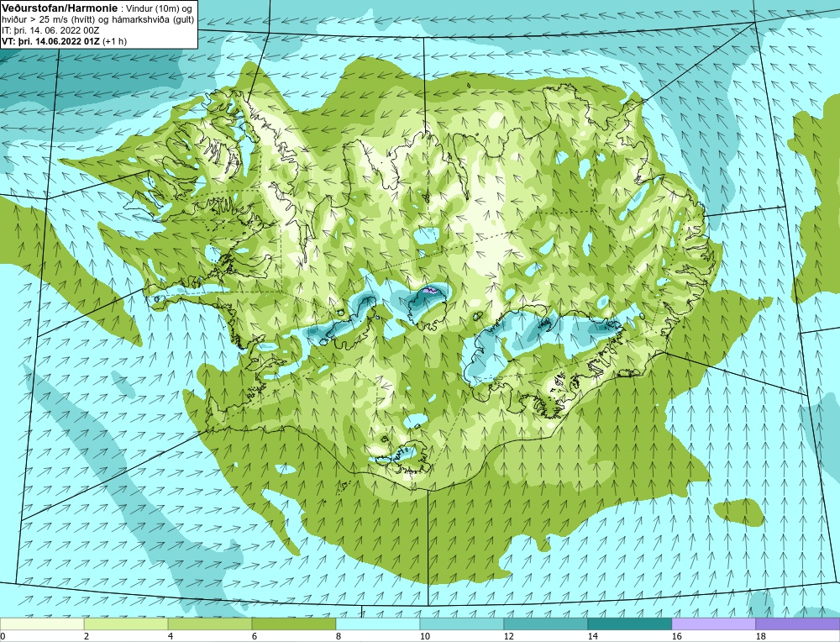This screenshot has height=642, width=840.
Task: Click the legend label '6'
Action: (x=255, y=637)
